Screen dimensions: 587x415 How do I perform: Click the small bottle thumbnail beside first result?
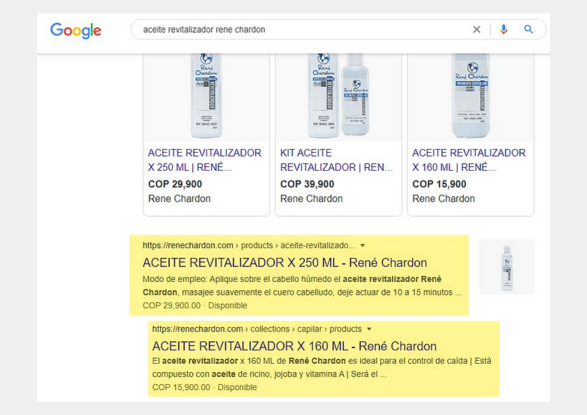(507, 267)
